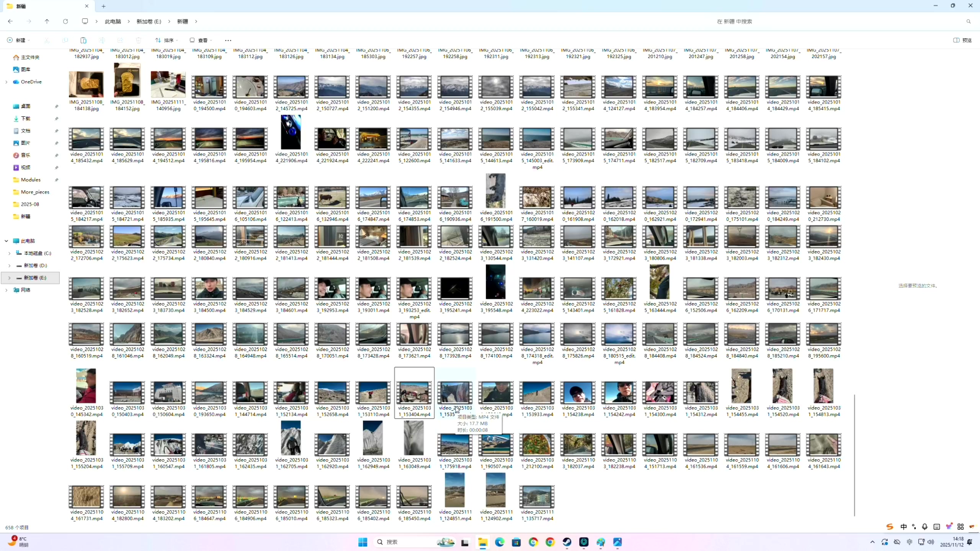Open the 排序 sort dropdown
The width and height of the screenshot is (980, 551).
[167, 40]
